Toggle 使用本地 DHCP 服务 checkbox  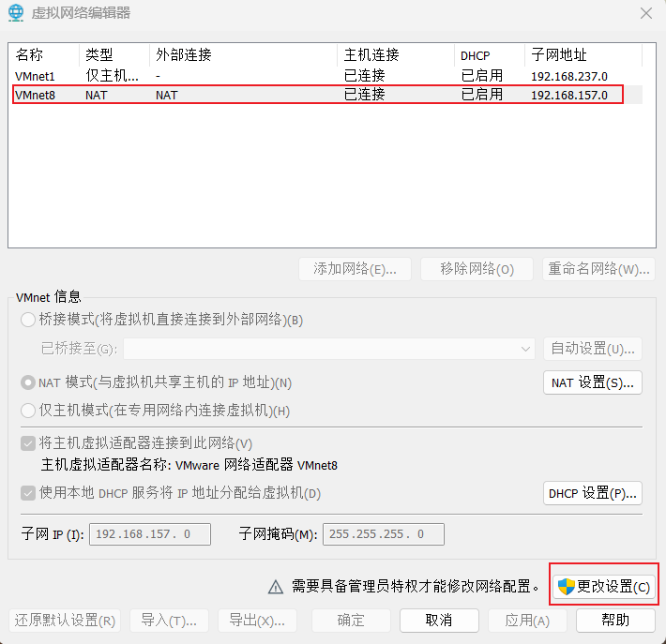click(x=28, y=493)
